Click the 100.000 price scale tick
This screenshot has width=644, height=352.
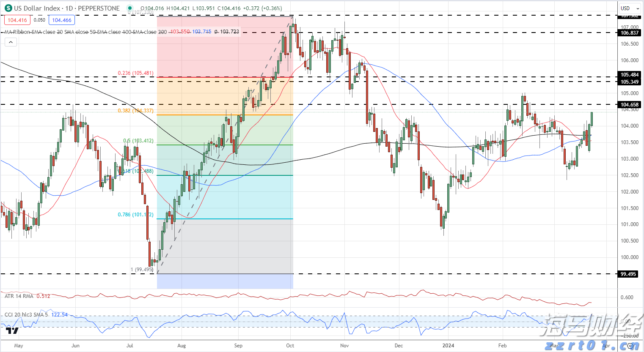coord(629,257)
